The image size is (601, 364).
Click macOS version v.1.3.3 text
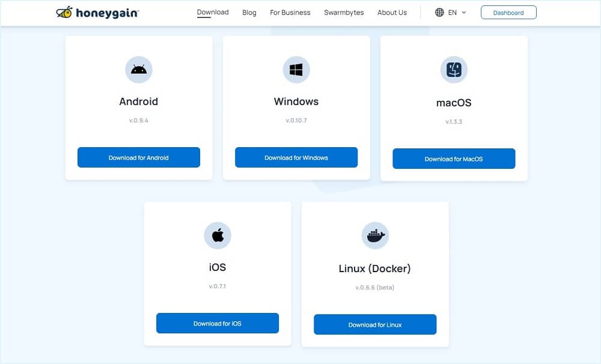pos(454,121)
